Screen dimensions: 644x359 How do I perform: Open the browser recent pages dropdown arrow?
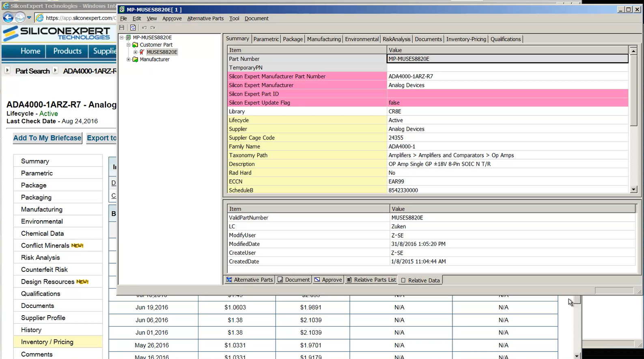point(29,18)
